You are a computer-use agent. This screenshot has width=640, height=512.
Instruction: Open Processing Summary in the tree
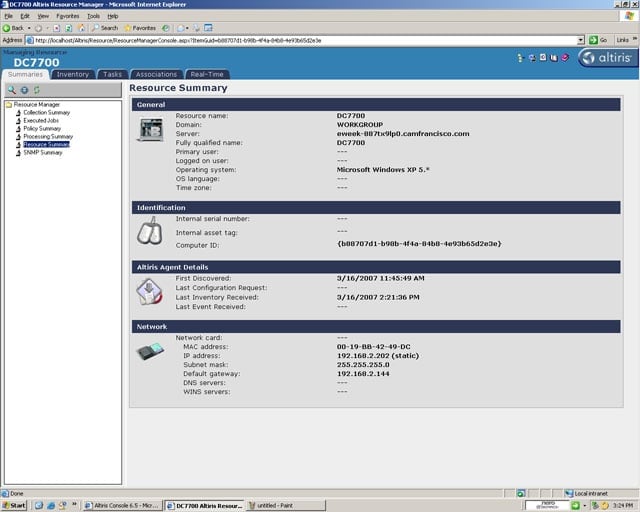[47, 136]
